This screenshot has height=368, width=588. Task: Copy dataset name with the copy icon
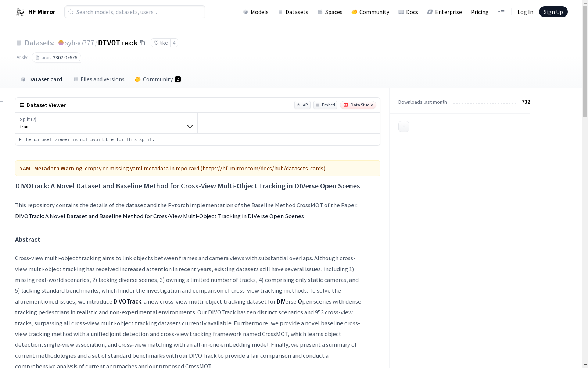point(143,43)
